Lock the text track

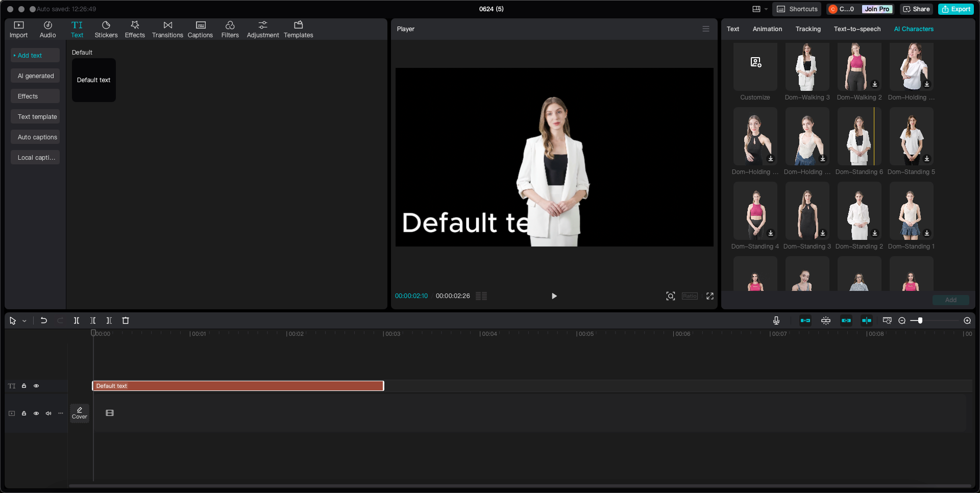pos(24,386)
